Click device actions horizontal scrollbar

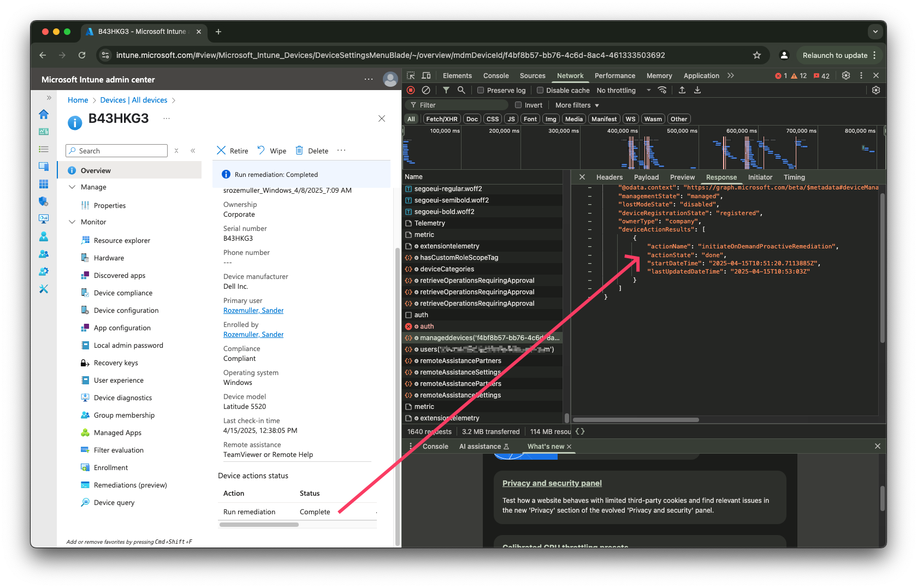[259, 525]
